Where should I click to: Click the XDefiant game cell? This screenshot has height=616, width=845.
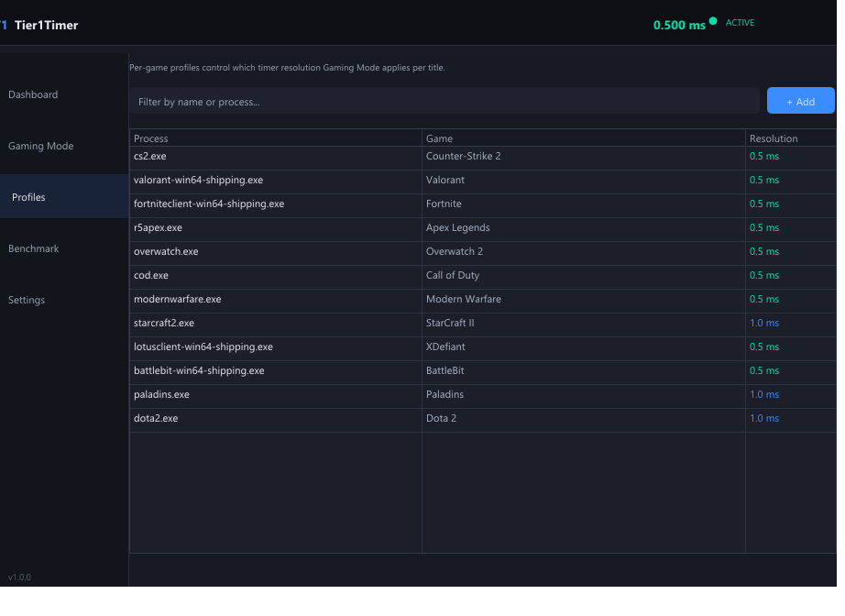(583, 346)
